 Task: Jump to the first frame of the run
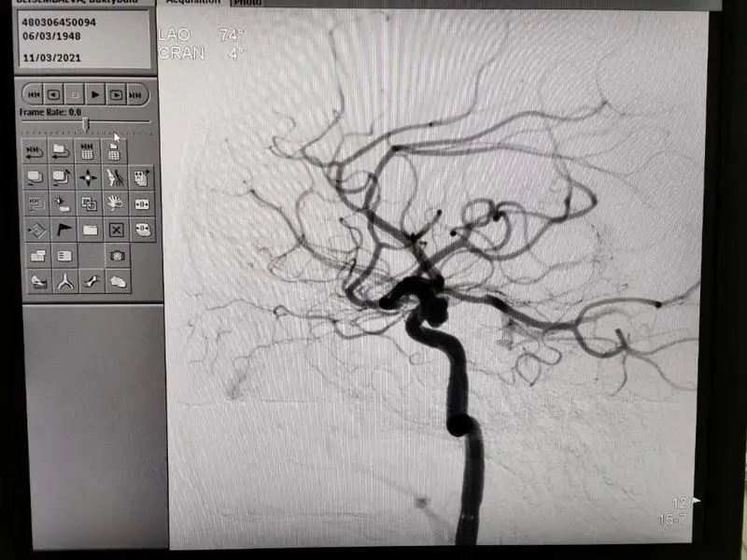tap(34, 95)
